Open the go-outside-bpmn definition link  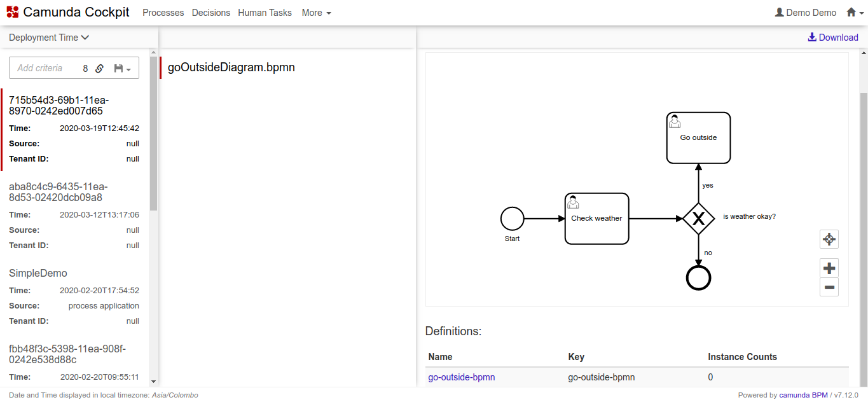coord(461,377)
